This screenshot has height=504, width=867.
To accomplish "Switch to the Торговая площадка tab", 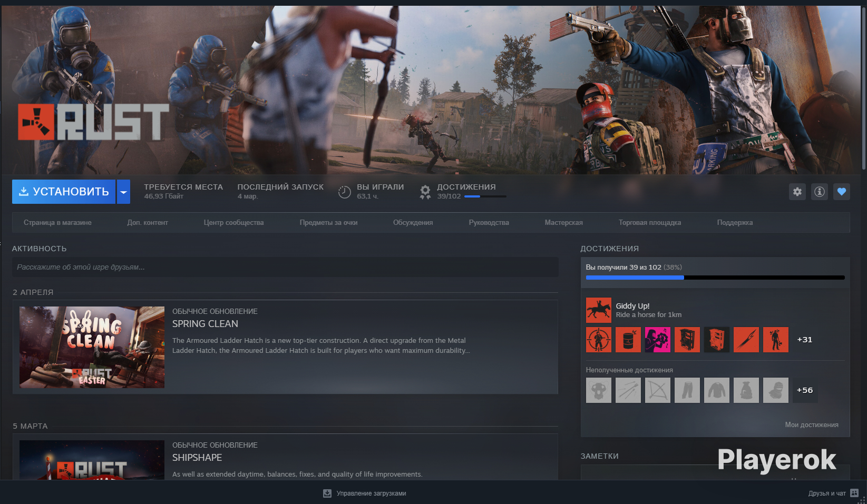I will [649, 223].
